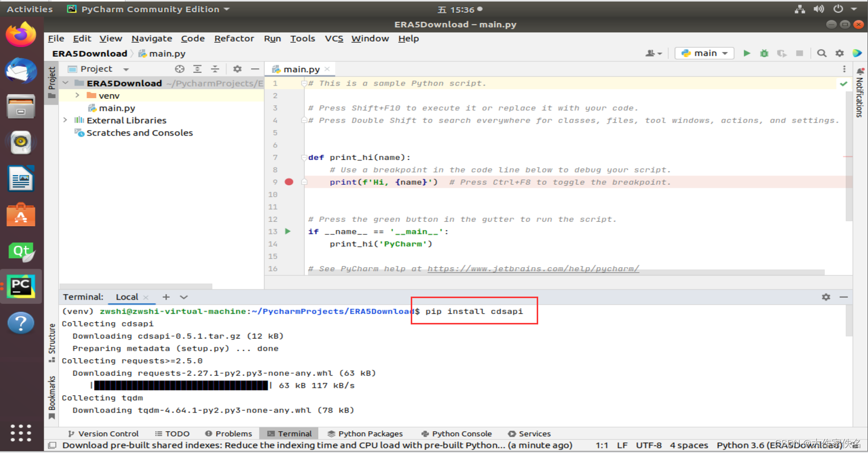Viewport: 868px width, 453px height.
Task: Open the Tools menu
Action: click(x=302, y=38)
